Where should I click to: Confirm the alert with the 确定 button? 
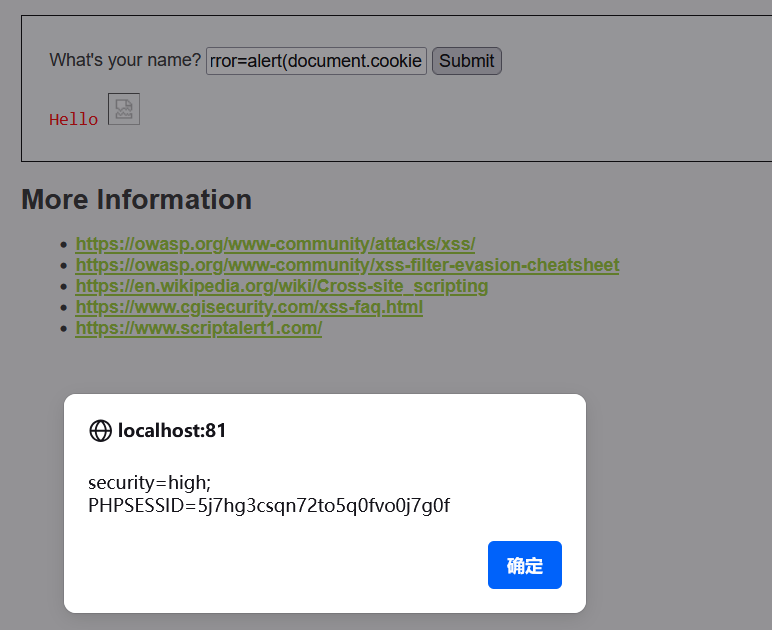click(524, 565)
